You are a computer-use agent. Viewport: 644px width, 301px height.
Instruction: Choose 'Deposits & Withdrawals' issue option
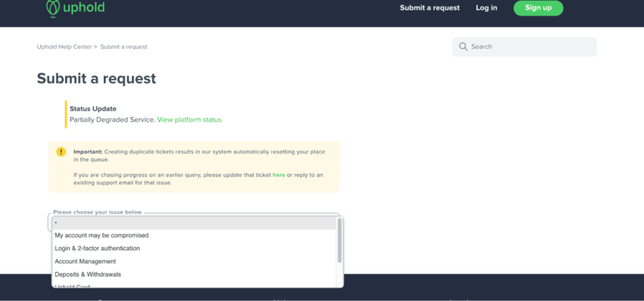194,274
